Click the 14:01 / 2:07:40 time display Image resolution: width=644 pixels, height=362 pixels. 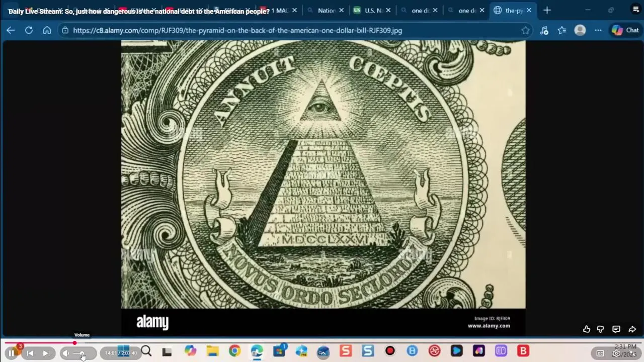click(x=121, y=353)
